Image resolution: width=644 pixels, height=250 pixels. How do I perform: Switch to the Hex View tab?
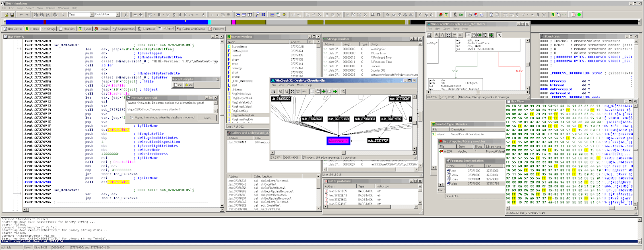click(67, 29)
